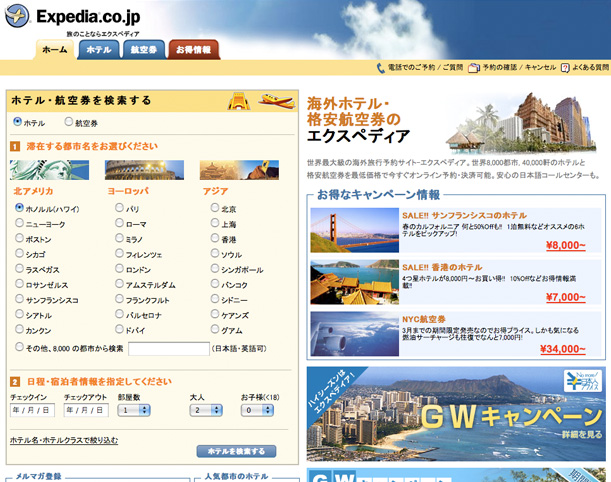Choose シカゴ radio button
The image size is (611, 482).
pos(19,253)
